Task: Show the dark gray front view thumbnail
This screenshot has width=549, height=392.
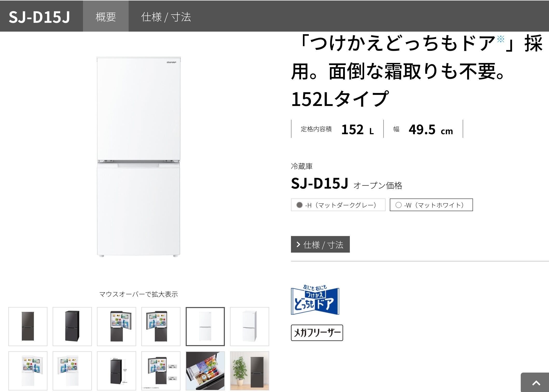Action: tap(28, 326)
